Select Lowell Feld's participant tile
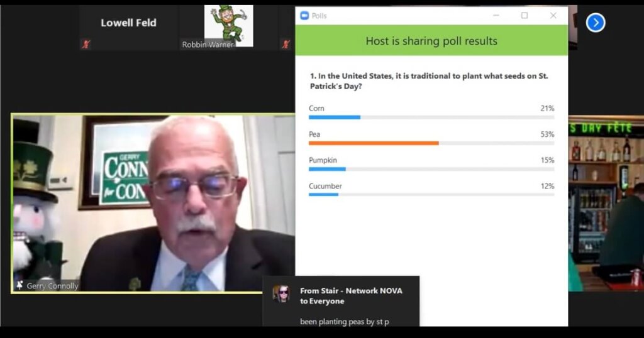This screenshot has width=644, height=338. coord(128,28)
